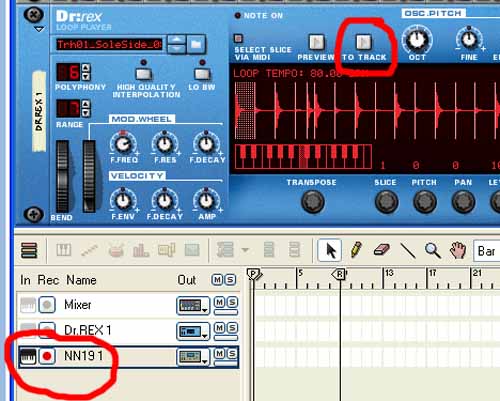Image resolution: width=500 pixels, height=401 pixels.
Task: Increase bend range with up arrow
Action: tap(86, 104)
